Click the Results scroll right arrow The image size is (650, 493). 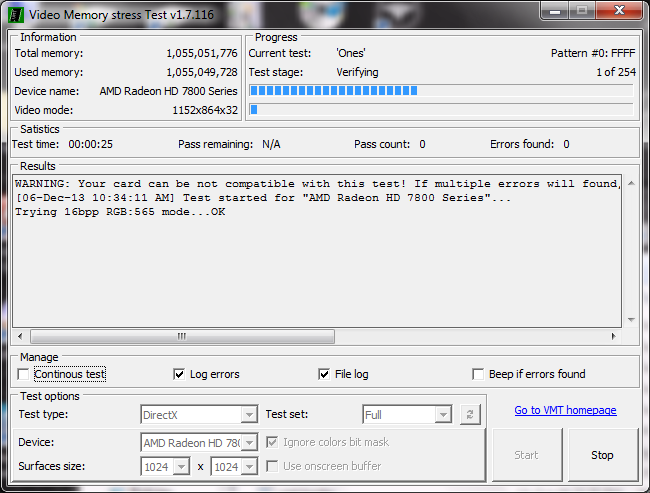[x=614, y=336]
